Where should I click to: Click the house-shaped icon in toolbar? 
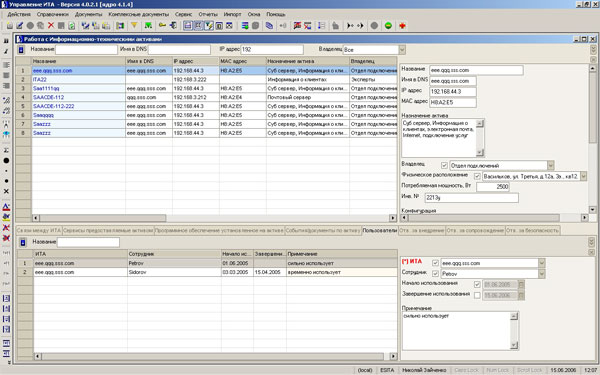[x=335, y=26]
